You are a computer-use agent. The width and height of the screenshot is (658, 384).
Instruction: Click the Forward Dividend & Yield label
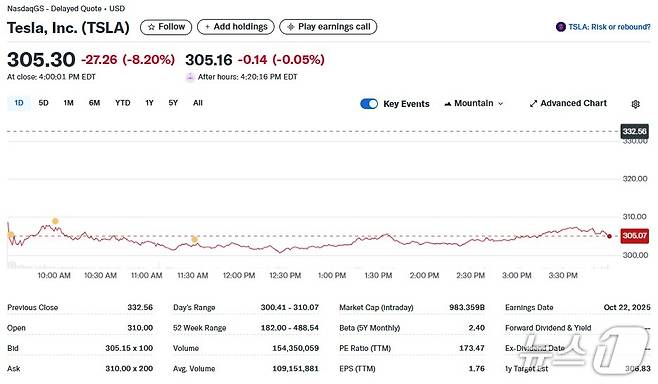(x=548, y=328)
